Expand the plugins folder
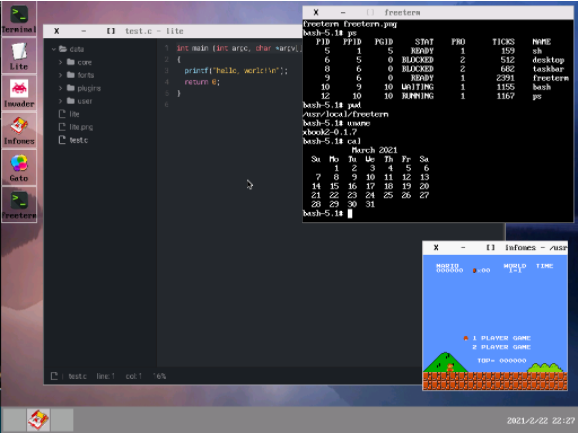 (x=84, y=88)
